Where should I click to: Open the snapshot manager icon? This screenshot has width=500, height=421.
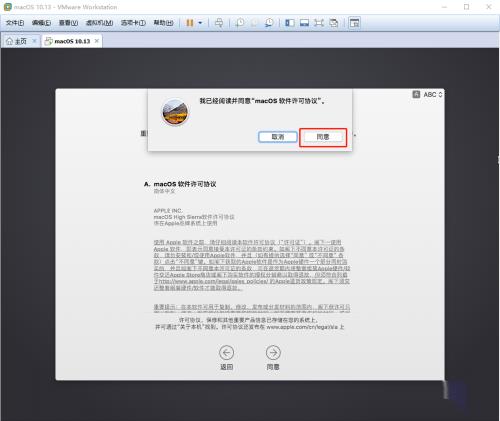tap(269, 23)
